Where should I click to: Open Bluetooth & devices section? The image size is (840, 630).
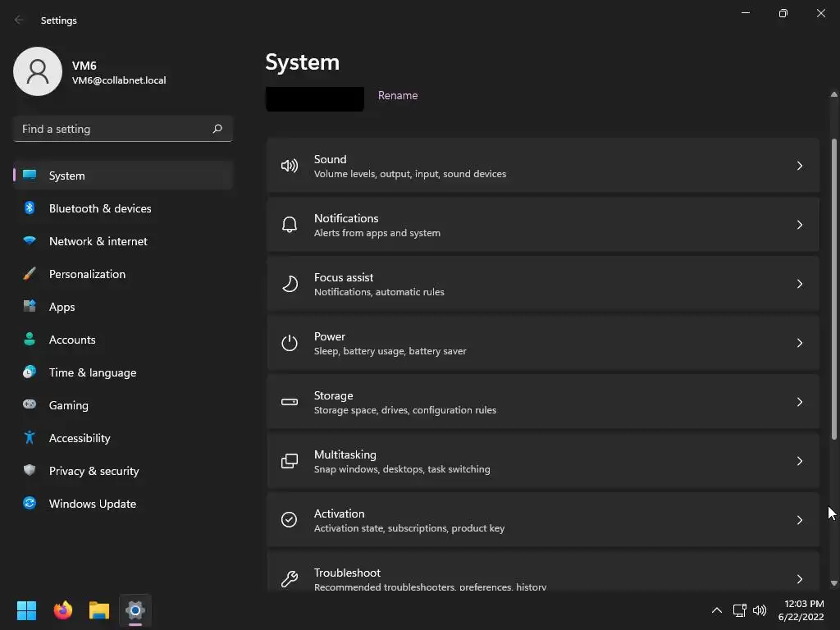(100, 208)
